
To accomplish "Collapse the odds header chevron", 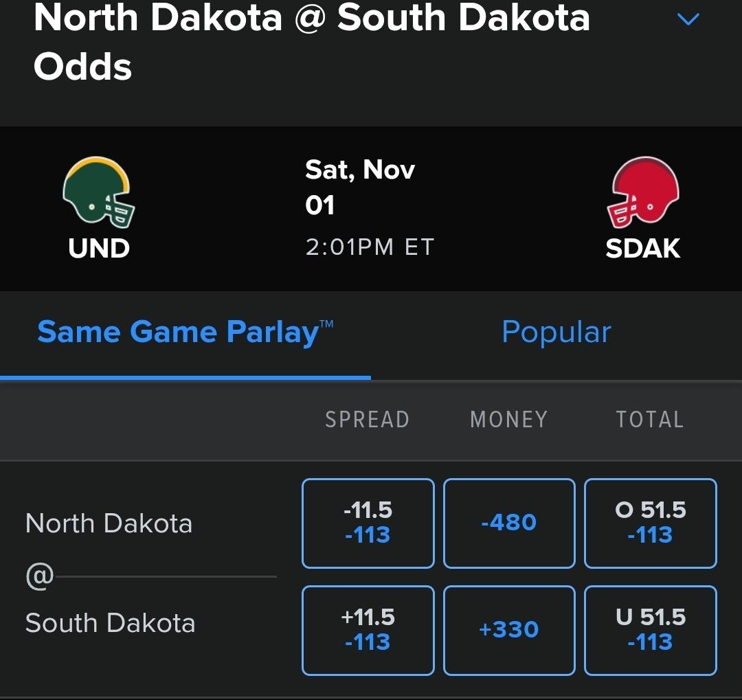I will click(688, 20).
